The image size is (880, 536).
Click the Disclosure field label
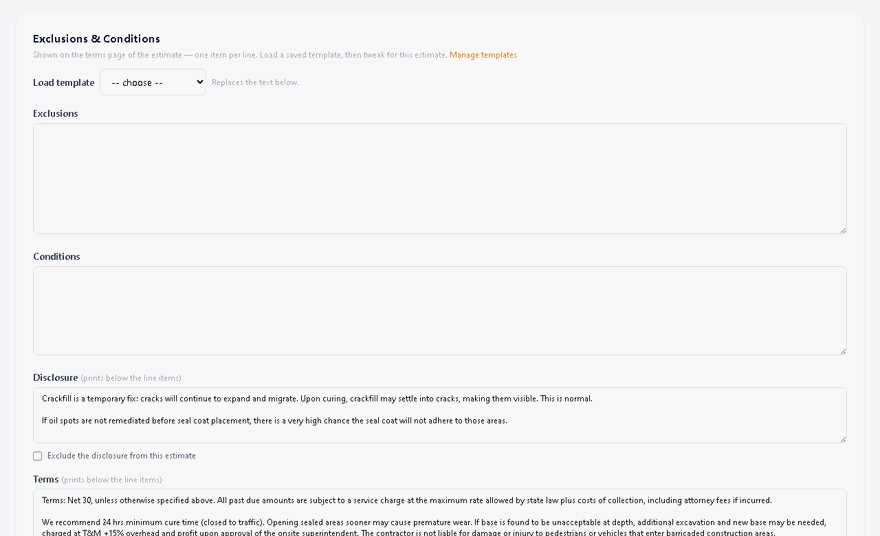[x=55, y=378]
